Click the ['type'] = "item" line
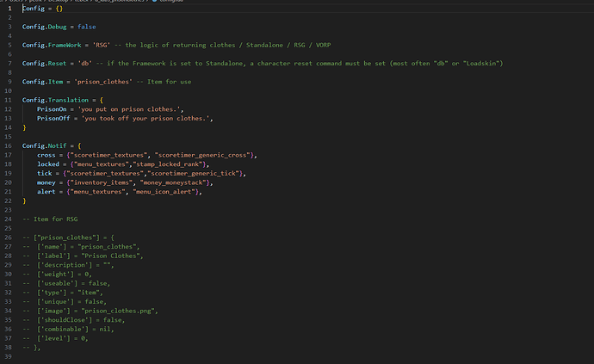 pyautogui.click(x=63, y=293)
